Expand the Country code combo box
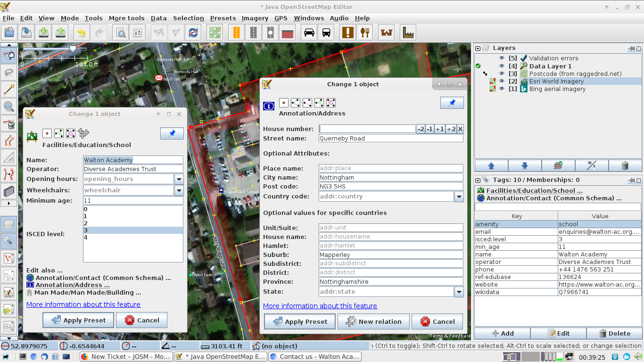Image resolution: width=644 pixels, height=362 pixels. [459, 197]
